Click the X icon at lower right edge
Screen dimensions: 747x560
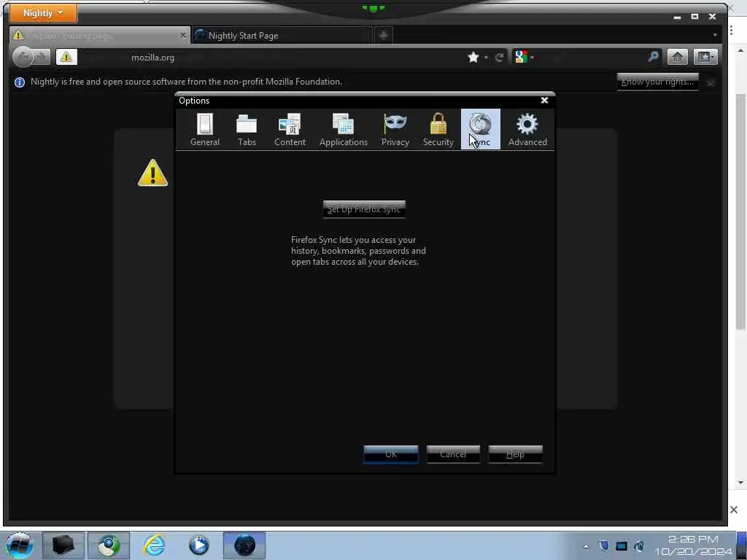734,510
